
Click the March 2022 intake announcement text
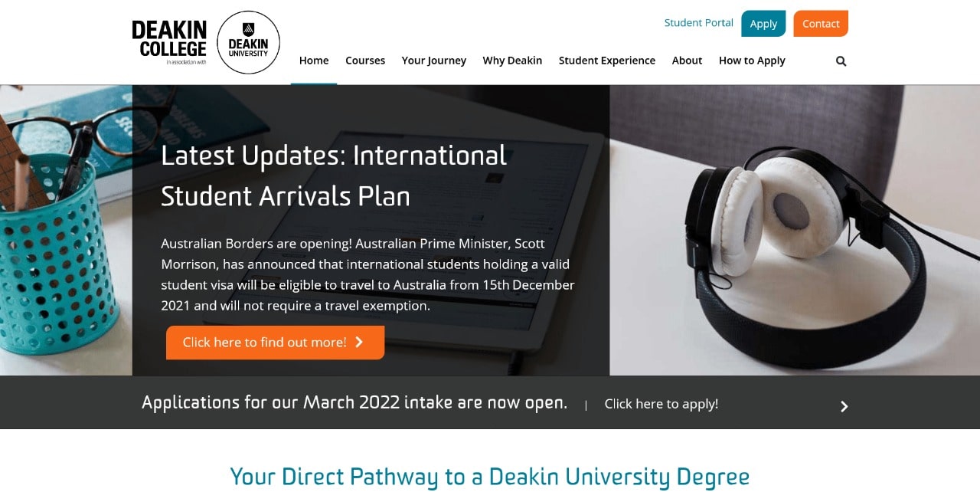tap(354, 402)
